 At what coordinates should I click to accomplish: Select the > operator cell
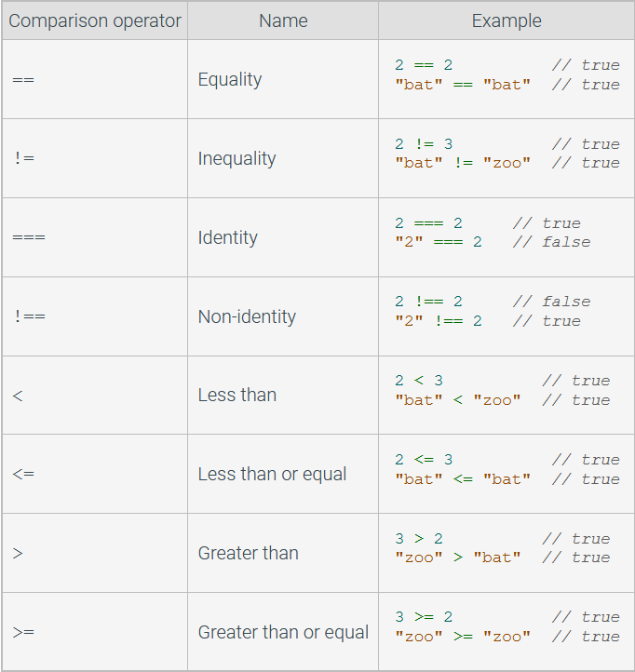pos(95,553)
